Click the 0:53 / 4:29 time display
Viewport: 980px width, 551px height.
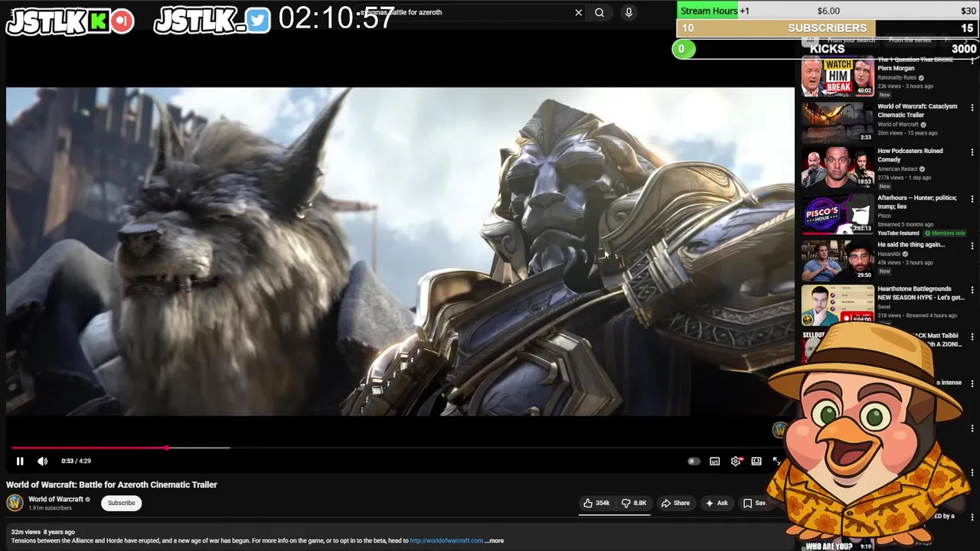[76, 461]
